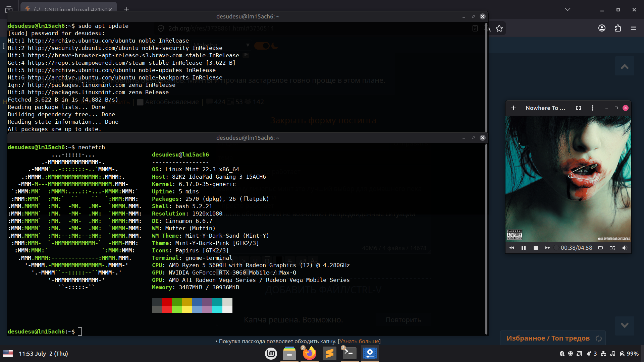Toggle shuffle in the media player
Screen dimensions: 644x362
612,248
